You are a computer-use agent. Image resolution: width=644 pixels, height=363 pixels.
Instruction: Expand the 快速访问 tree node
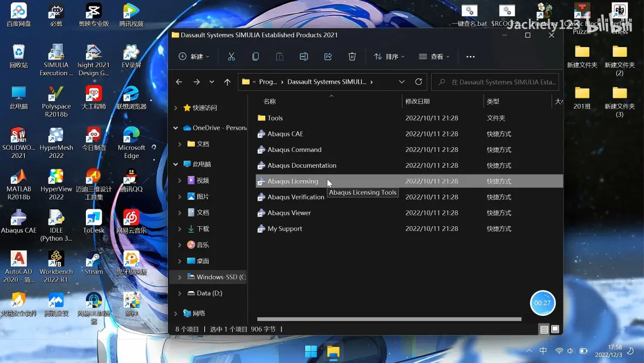coord(176,108)
